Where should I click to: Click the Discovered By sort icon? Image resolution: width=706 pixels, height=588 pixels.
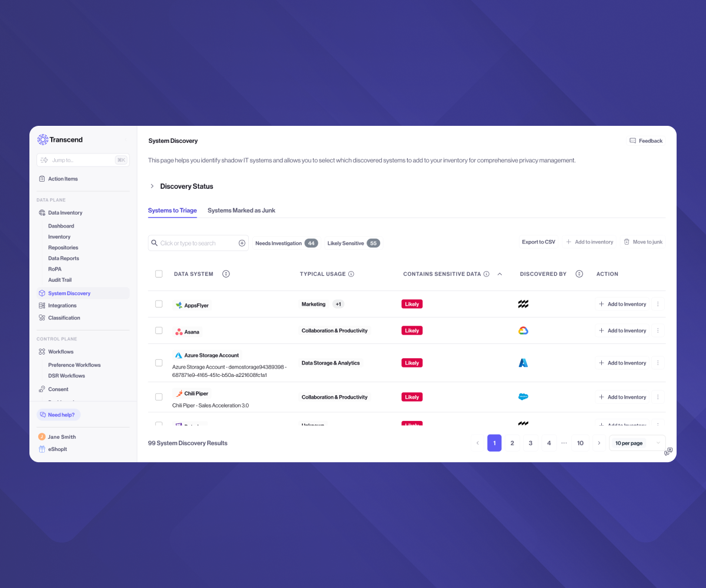click(x=579, y=274)
